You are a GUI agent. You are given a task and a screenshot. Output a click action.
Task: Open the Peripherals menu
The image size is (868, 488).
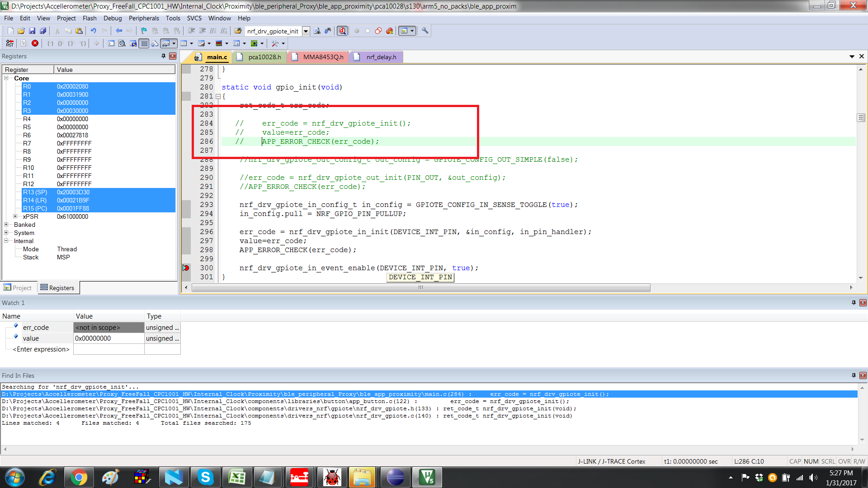tap(144, 18)
